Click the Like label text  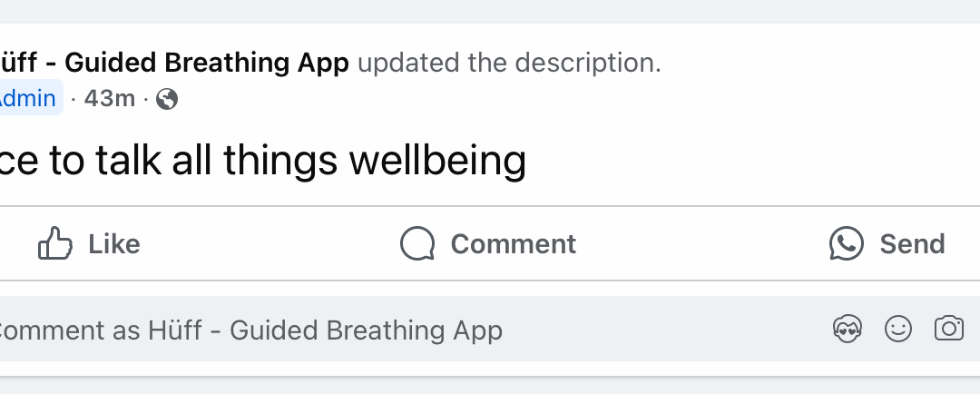[113, 244]
